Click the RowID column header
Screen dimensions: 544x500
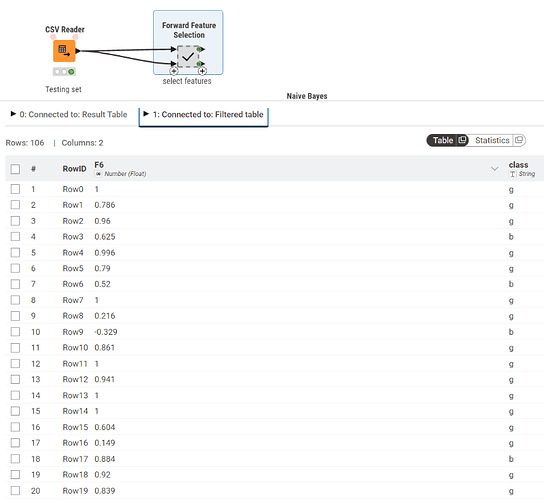click(74, 169)
